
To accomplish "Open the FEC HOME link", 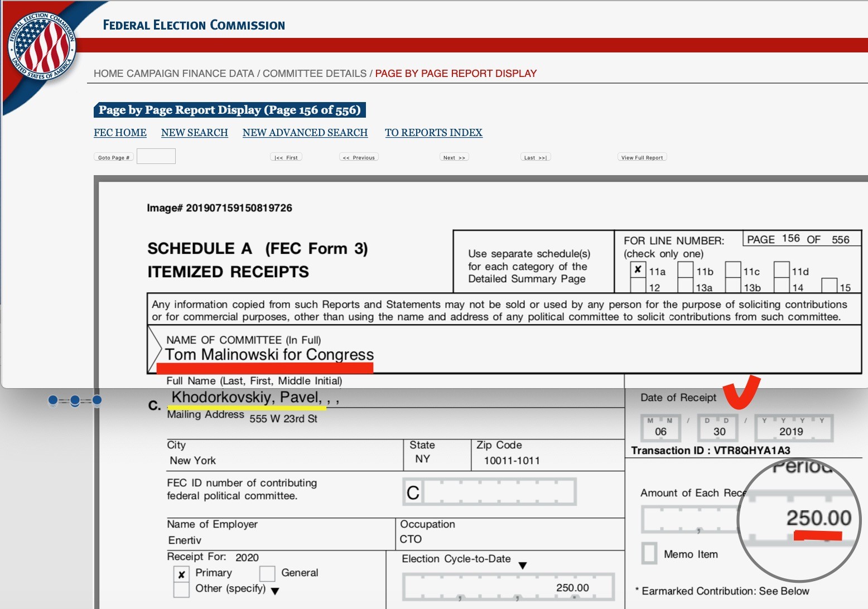I will [x=120, y=133].
